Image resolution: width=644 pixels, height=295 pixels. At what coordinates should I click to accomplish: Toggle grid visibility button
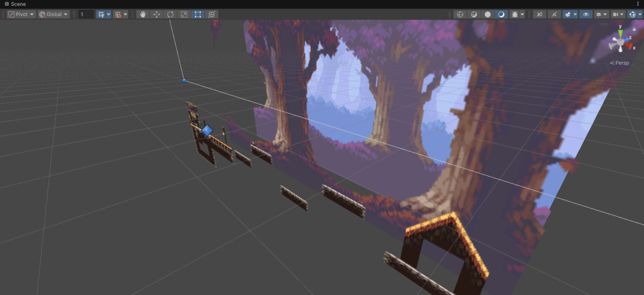[100, 15]
